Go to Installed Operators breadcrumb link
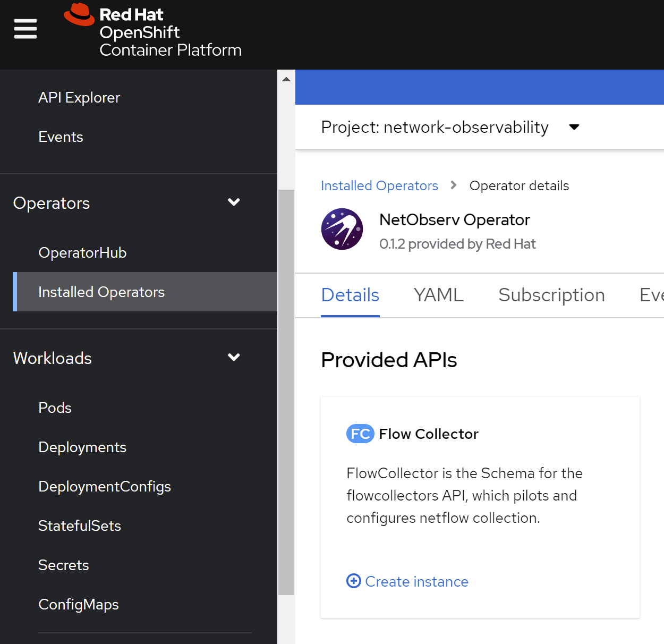 point(379,185)
